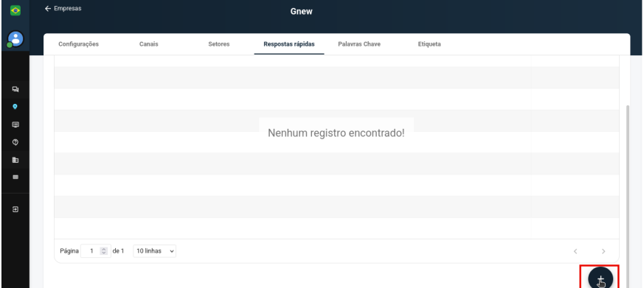Image resolution: width=644 pixels, height=288 pixels.
Task: Open the Palavras Chave tab
Action: point(359,44)
